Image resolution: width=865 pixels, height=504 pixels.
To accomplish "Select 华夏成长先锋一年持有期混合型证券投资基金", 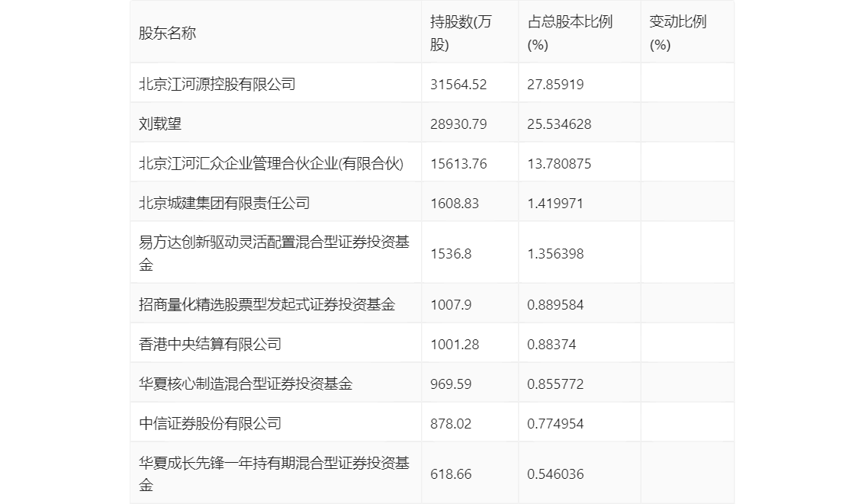I will (x=274, y=474).
